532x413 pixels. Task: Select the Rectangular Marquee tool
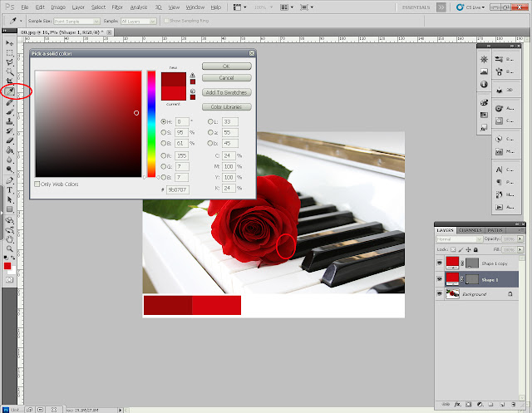coord(9,53)
